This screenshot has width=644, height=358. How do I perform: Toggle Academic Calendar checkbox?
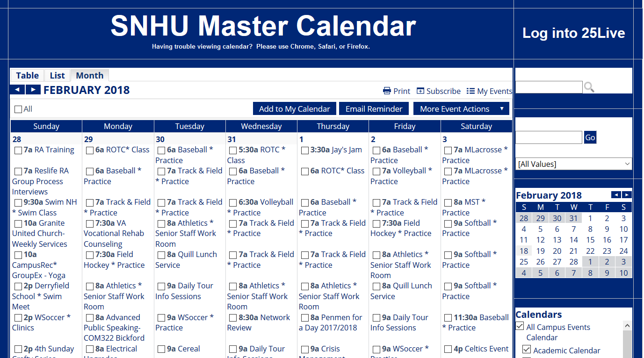[x=527, y=349]
